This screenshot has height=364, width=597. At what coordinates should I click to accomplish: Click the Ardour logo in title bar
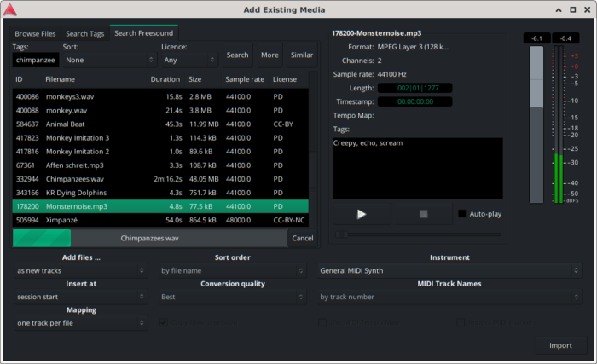click(9, 10)
